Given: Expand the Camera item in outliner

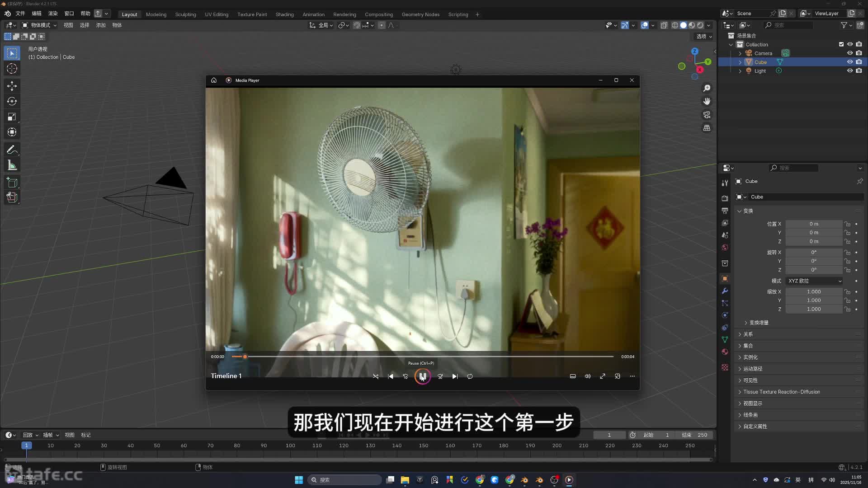Looking at the screenshot, I should click(740, 53).
